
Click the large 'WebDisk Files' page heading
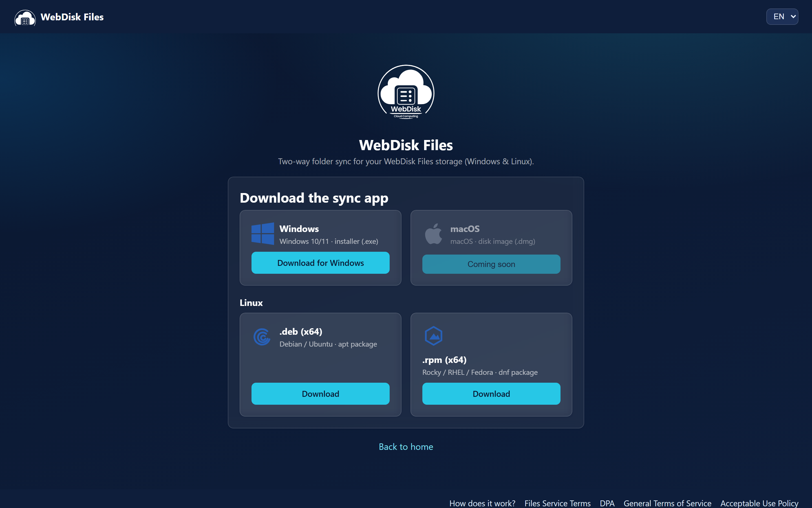click(406, 145)
